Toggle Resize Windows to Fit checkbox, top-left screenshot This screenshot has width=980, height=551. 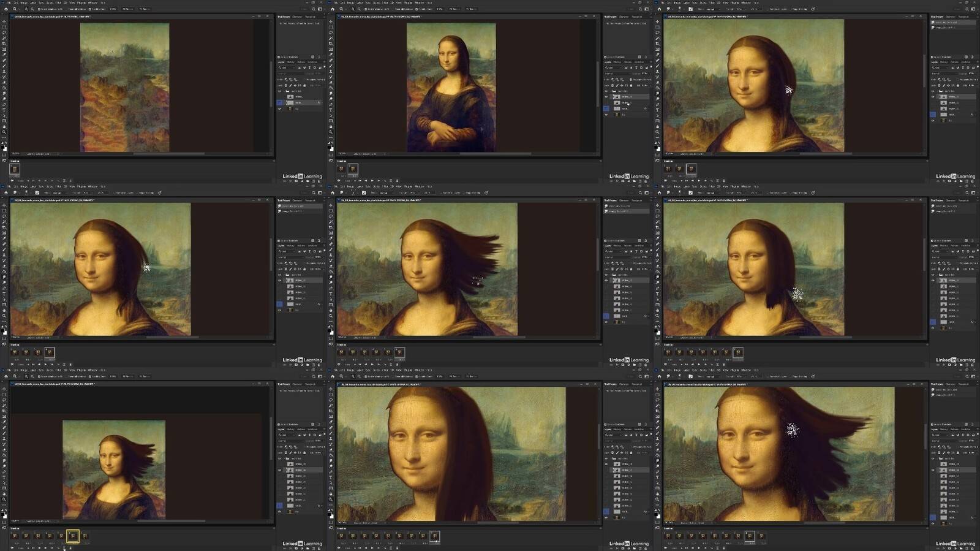(39, 9)
